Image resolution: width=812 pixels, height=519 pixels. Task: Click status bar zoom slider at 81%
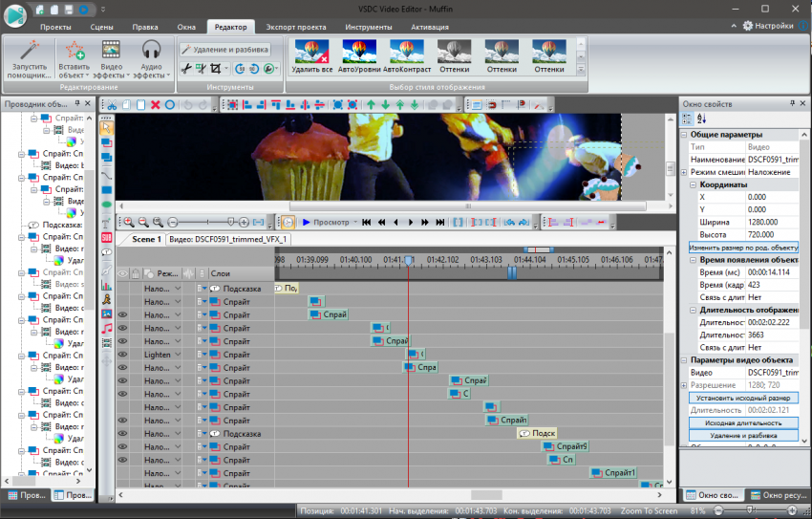(x=749, y=510)
